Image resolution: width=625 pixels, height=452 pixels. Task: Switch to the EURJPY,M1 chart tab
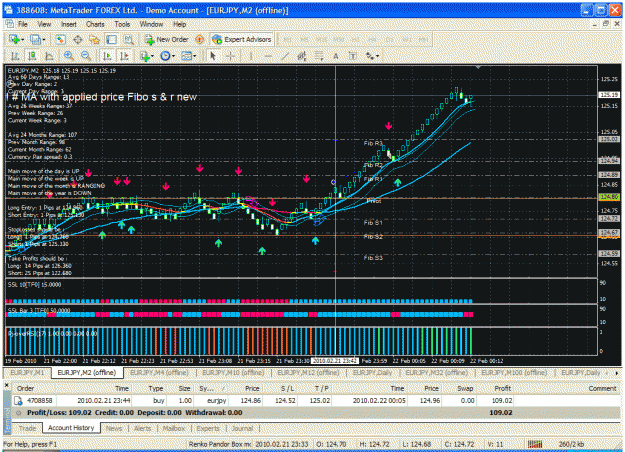coord(27,373)
